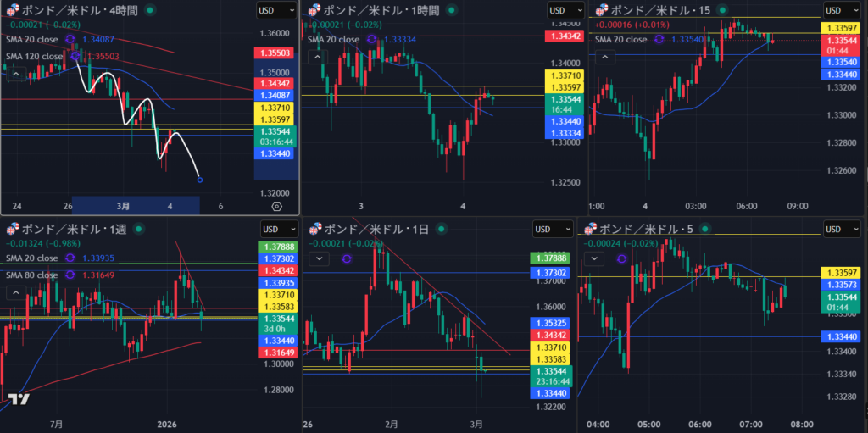Select the ポンド/米ドル・1週 chart title
The height and width of the screenshot is (433, 868).
pos(71,229)
